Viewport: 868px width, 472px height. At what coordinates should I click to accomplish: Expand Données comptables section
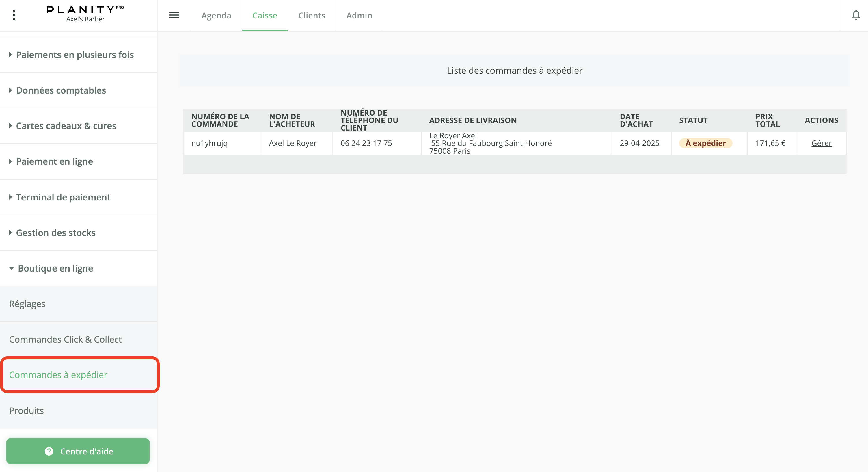click(x=61, y=90)
